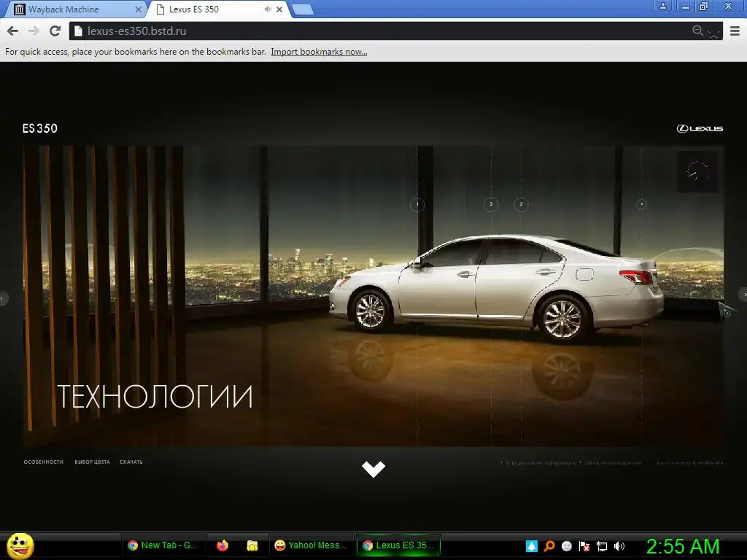Open the folder icon on the taskbar
This screenshot has width=747, height=560.
point(252,545)
